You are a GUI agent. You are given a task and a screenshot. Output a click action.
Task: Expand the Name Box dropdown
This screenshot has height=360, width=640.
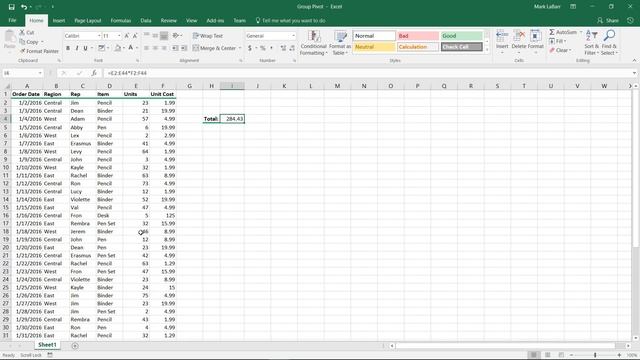(40, 73)
